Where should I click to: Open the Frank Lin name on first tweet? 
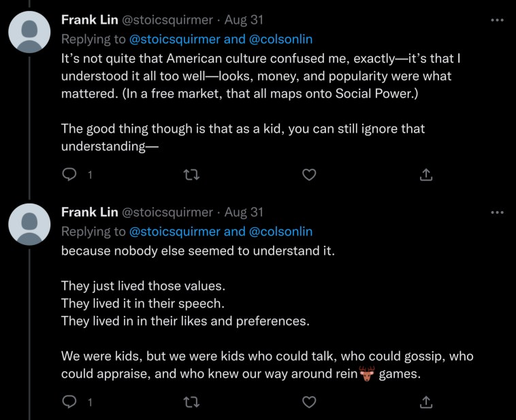pyautogui.click(x=88, y=20)
